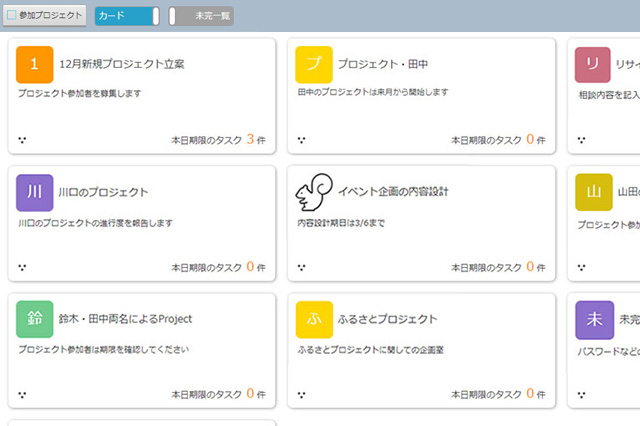This screenshot has height=426, width=640.
Task: Open options dots on 鈴木・田中両名によるProject card
Action: pos(22,395)
